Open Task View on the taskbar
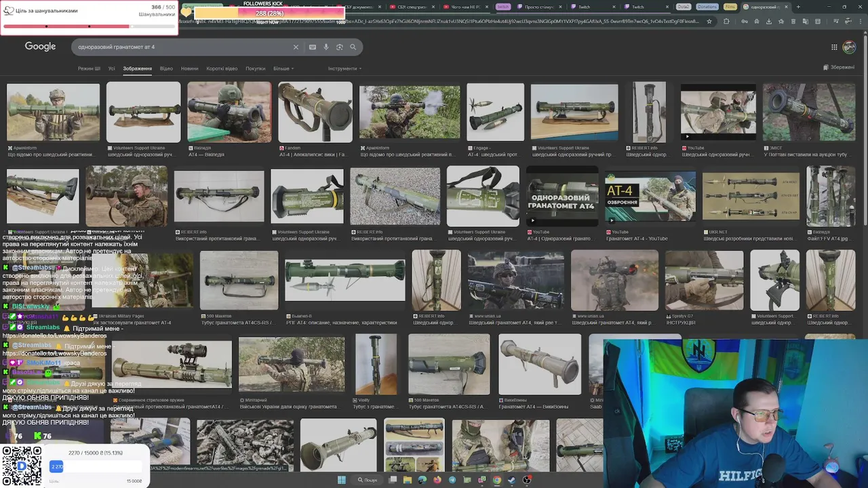Viewport: 868px width, 488px height. point(393,480)
